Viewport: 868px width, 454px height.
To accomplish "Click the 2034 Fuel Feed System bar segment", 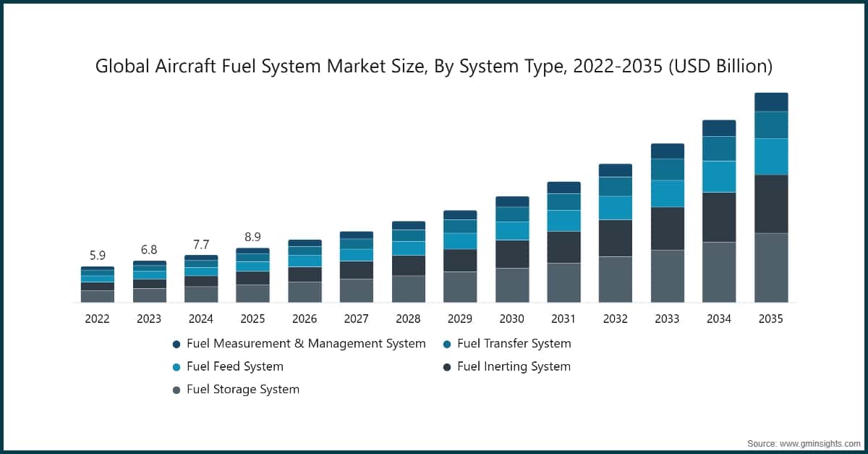I will (719, 177).
